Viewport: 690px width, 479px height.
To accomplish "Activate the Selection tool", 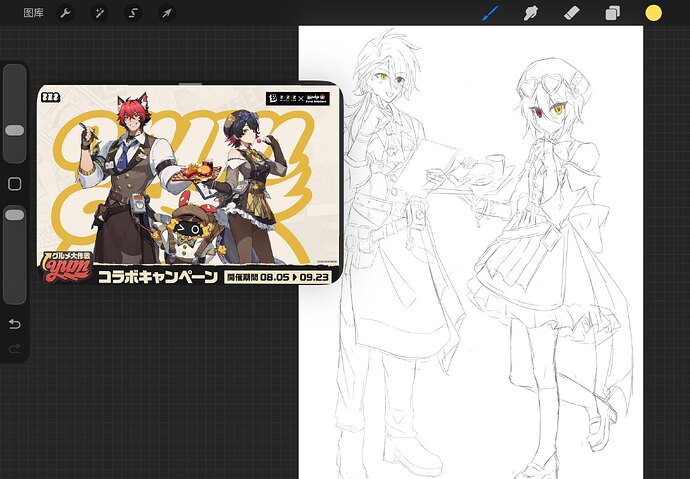I will click(x=133, y=13).
